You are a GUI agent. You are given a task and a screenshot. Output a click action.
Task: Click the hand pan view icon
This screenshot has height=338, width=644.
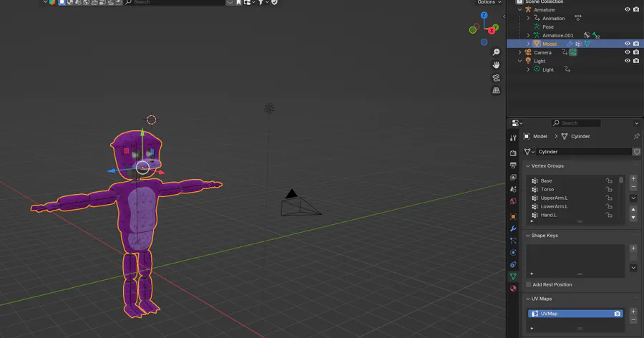(x=496, y=65)
